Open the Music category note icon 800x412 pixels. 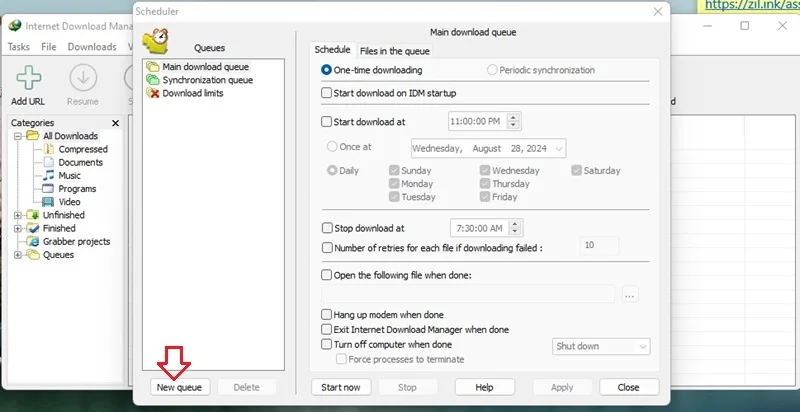[x=48, y=175]
